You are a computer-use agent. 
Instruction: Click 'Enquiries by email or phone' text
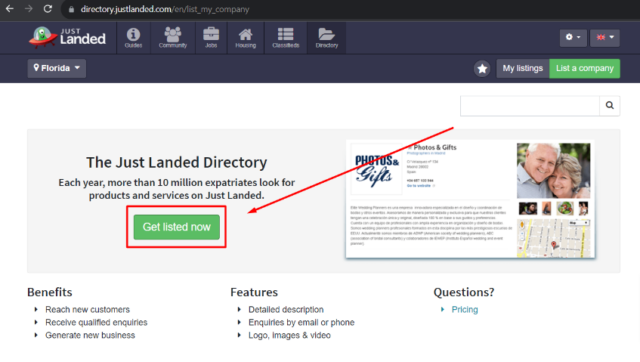301,322
